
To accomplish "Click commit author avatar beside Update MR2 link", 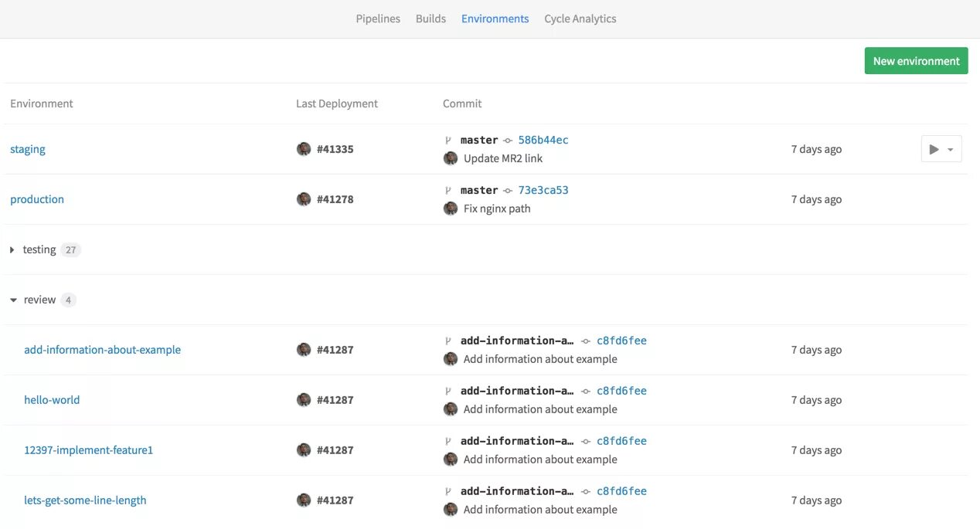I will pyautogui.click(x=451, y=158).
